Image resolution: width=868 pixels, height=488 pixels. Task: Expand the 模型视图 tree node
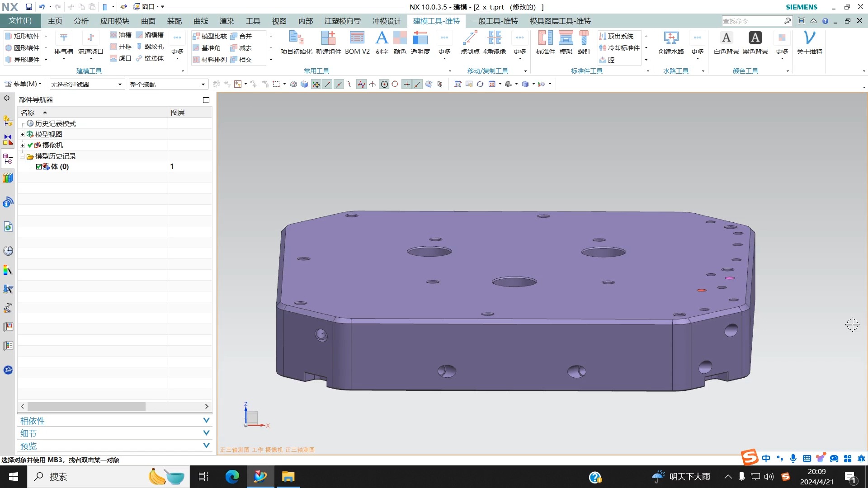click(x=22, y=134)
